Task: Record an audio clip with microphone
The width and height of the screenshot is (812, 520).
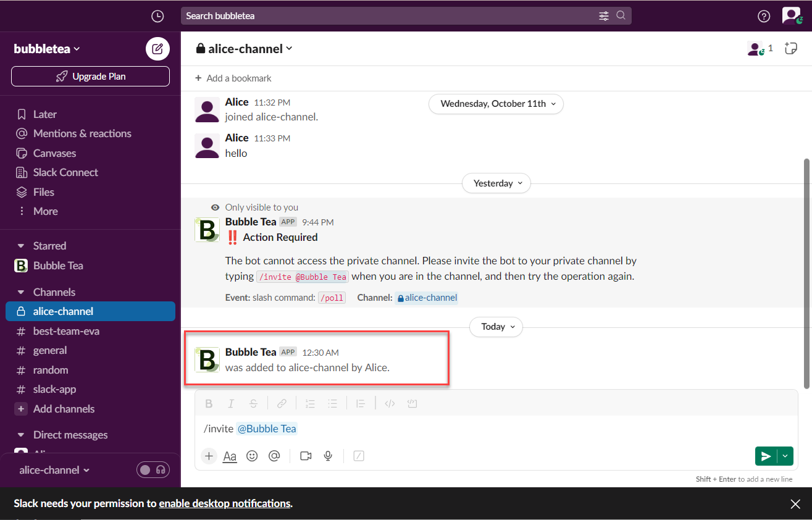Action: pyautogui.click(x=328, y=456)
